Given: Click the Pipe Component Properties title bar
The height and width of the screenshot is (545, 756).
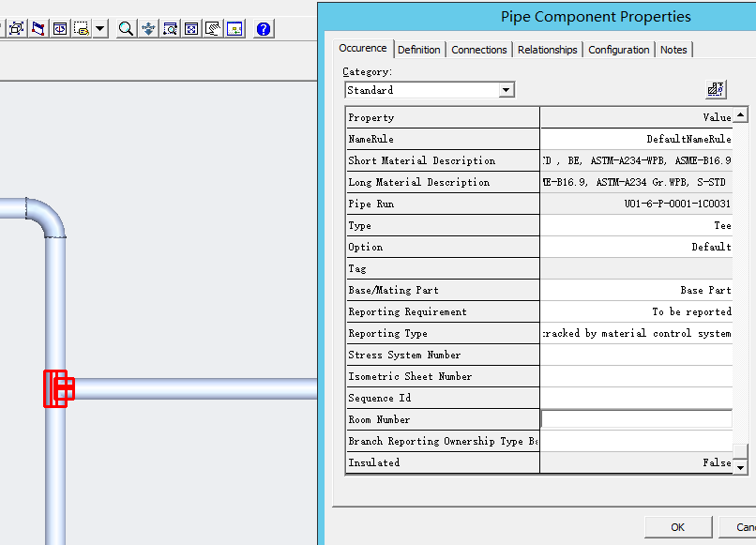Looking at the screenshot, I should pyautogui.click(x=537, y=16).
